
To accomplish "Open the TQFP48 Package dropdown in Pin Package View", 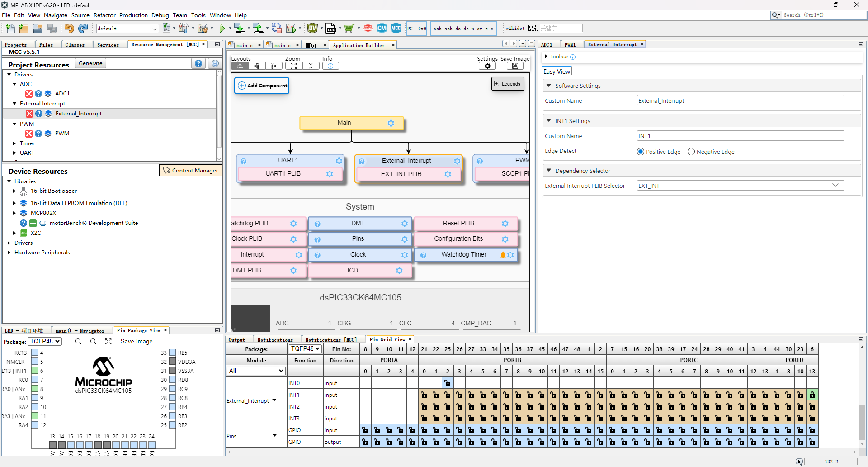I will [45, 342].
